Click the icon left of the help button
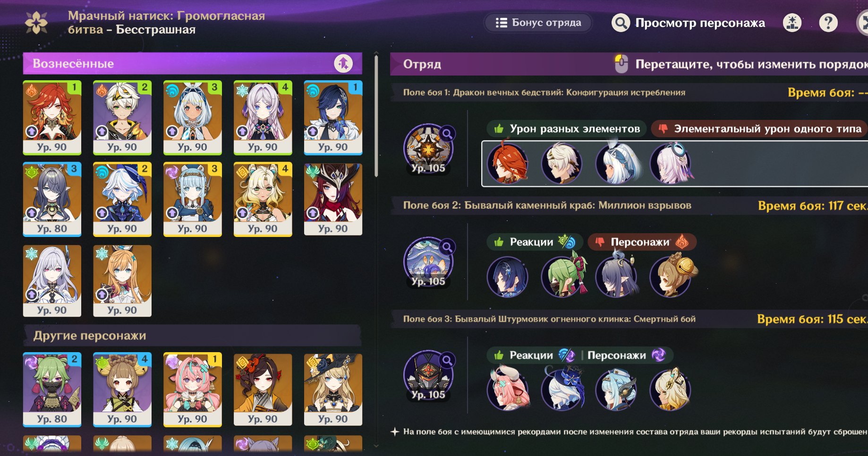 (792, 23)
